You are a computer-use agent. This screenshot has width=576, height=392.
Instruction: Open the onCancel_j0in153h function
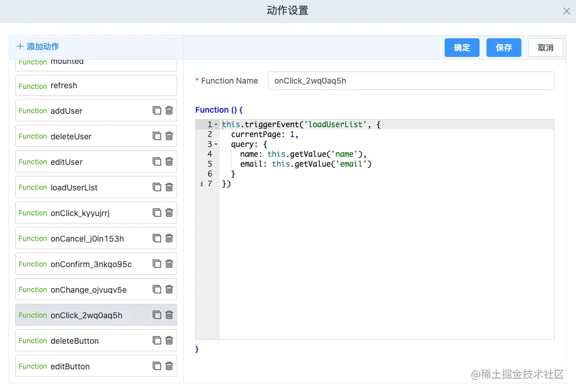(87, 238)
